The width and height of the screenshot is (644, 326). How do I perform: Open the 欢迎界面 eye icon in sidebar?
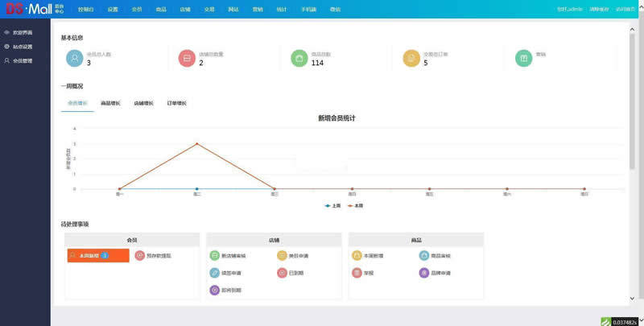tap(6, 32)
